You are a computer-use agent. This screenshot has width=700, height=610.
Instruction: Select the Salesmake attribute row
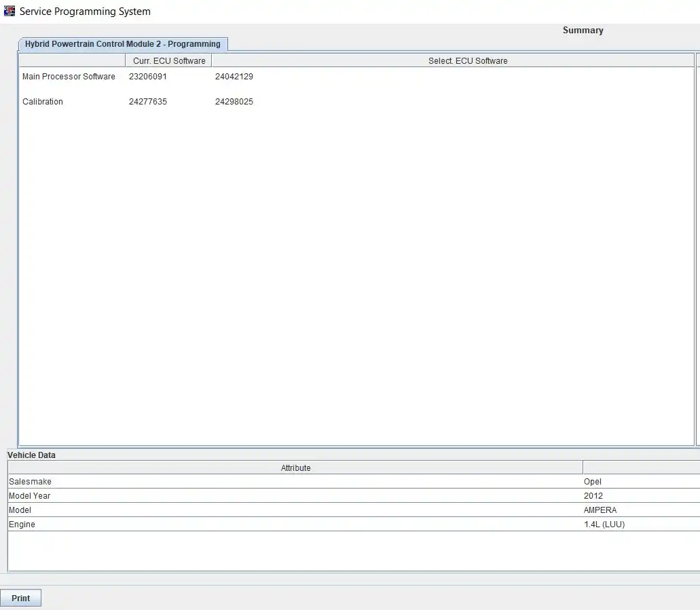[x=30, y=482]
